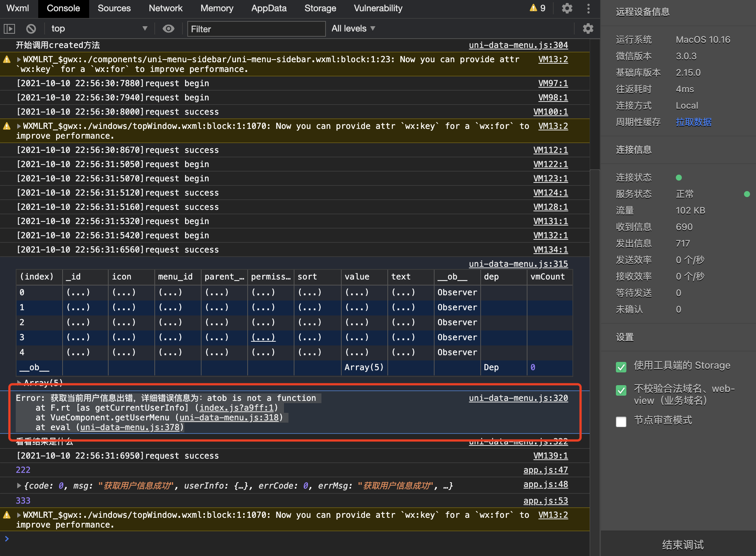The width and height of the screenshot is (756, 556).
Task: Click the warning count badge showing 9
Action: coord(538,8)
